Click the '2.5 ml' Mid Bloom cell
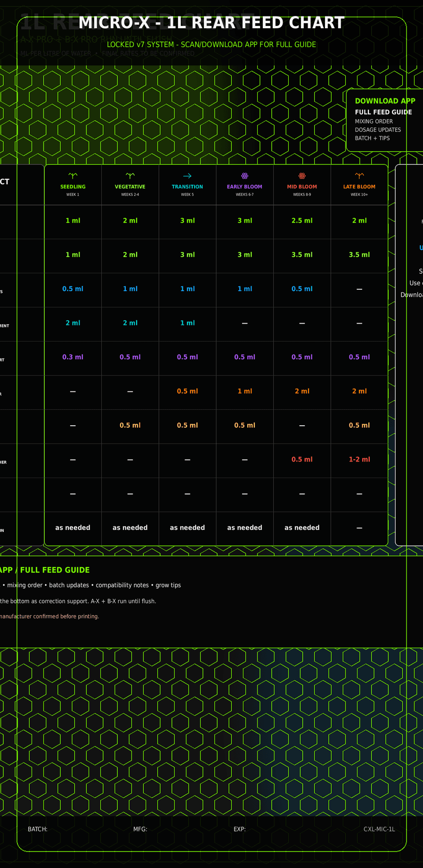The width and height of the screenshot is (423, 868). 302,220
